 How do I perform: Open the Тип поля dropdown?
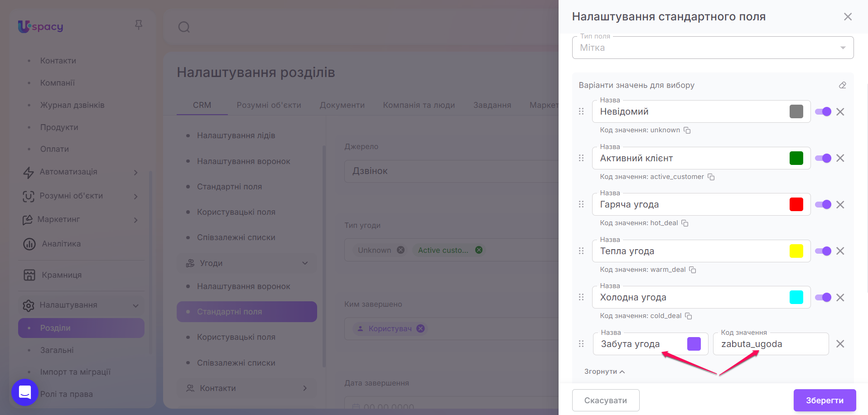[713, 48]
